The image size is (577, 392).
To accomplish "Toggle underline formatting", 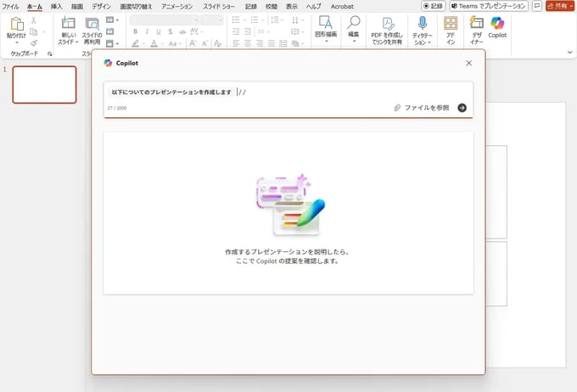I will (x=159, y=31).
